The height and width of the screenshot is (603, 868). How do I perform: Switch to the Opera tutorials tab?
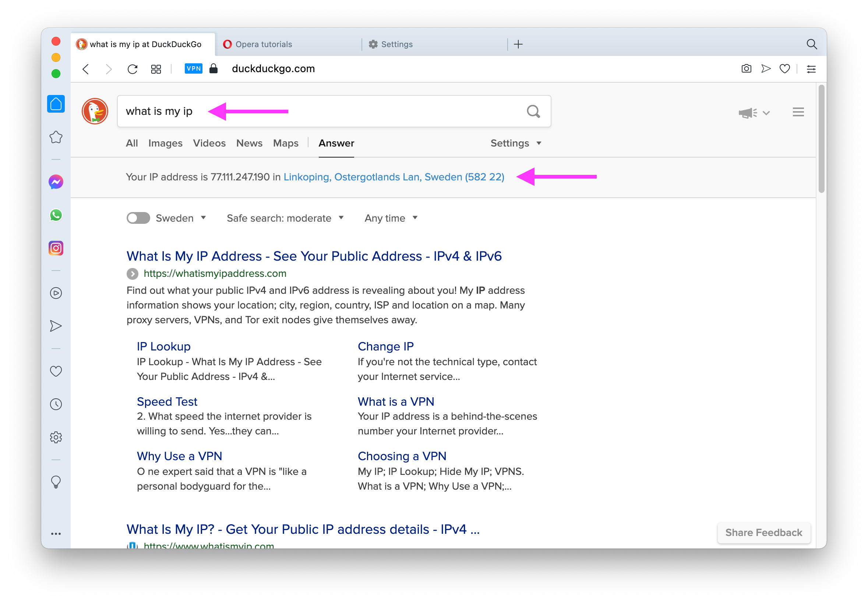tap(264, 44)
